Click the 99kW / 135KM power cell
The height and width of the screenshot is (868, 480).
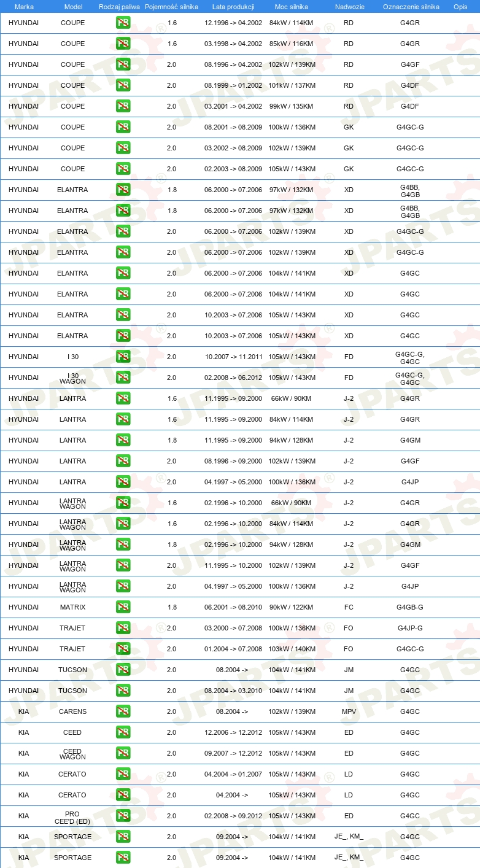pos(292,106)
